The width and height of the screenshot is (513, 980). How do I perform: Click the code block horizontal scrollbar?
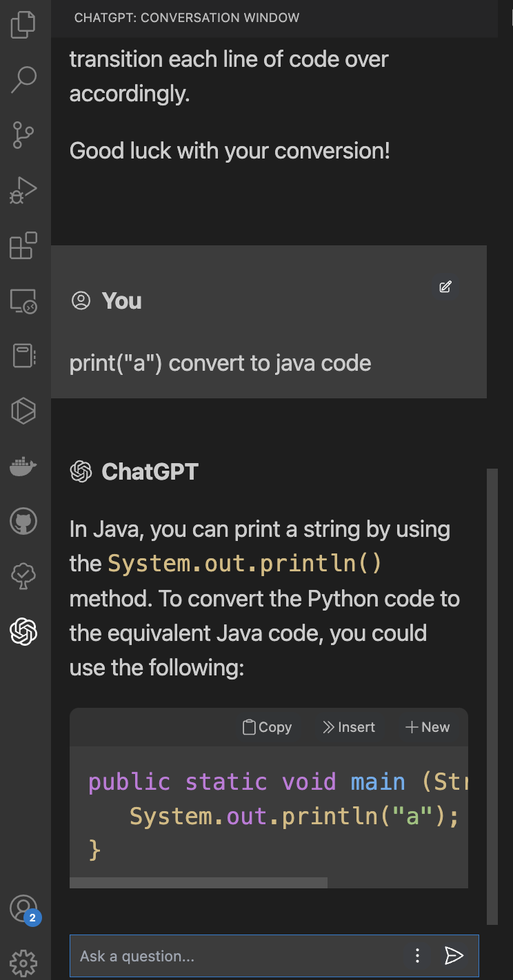pyautogui.click(x=199, y=882)
